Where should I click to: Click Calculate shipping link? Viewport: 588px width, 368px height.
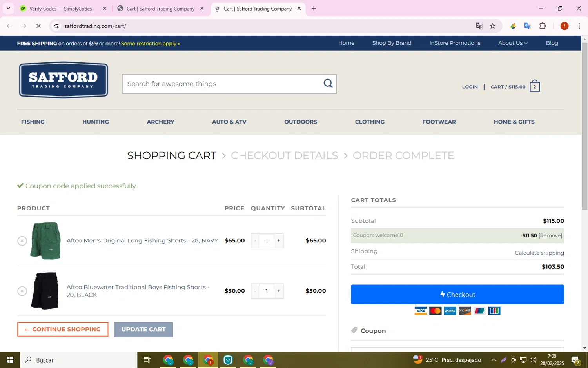[x=539, y=253]
